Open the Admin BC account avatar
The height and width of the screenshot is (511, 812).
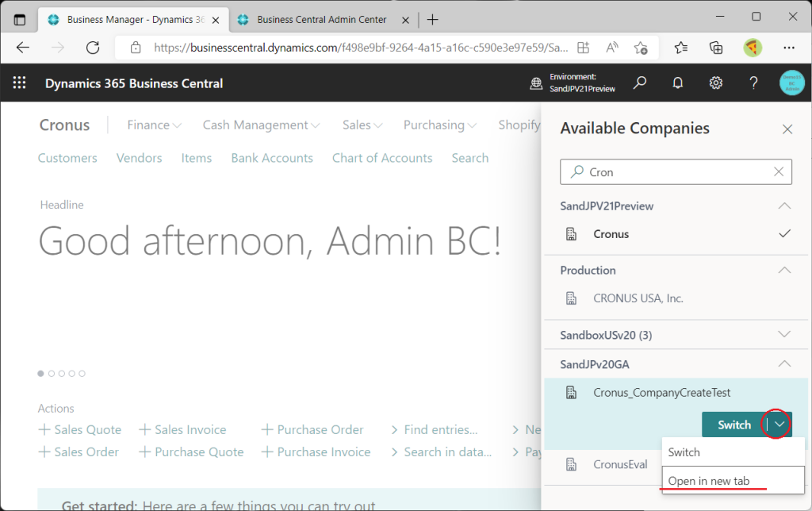[792, 83]
